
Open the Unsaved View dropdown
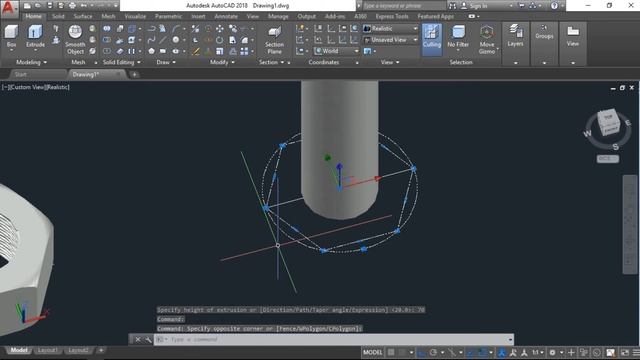click(391, 40)
